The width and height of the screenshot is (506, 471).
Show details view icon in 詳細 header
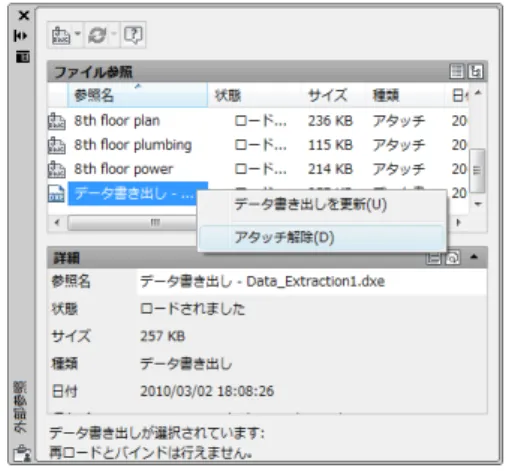(x=434, y=258)
